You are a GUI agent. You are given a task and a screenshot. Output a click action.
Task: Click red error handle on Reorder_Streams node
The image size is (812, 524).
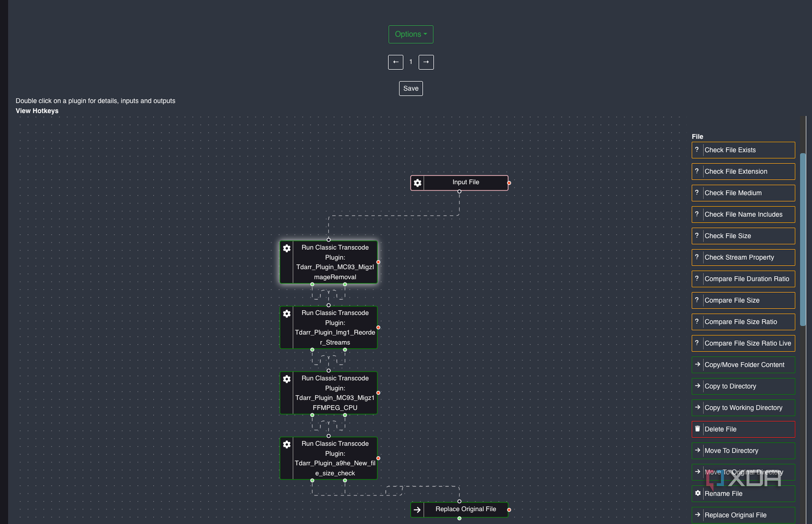[378, 328]
